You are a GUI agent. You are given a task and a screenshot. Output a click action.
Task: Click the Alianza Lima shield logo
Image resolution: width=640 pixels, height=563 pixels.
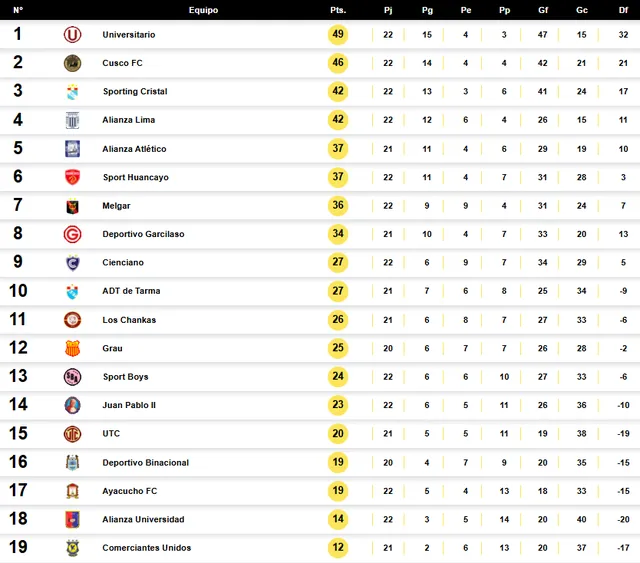coord(72,120)
